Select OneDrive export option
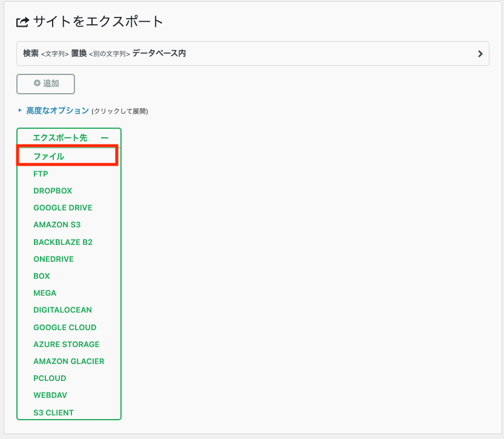This screenshot has height=439, width=504. 53,259
